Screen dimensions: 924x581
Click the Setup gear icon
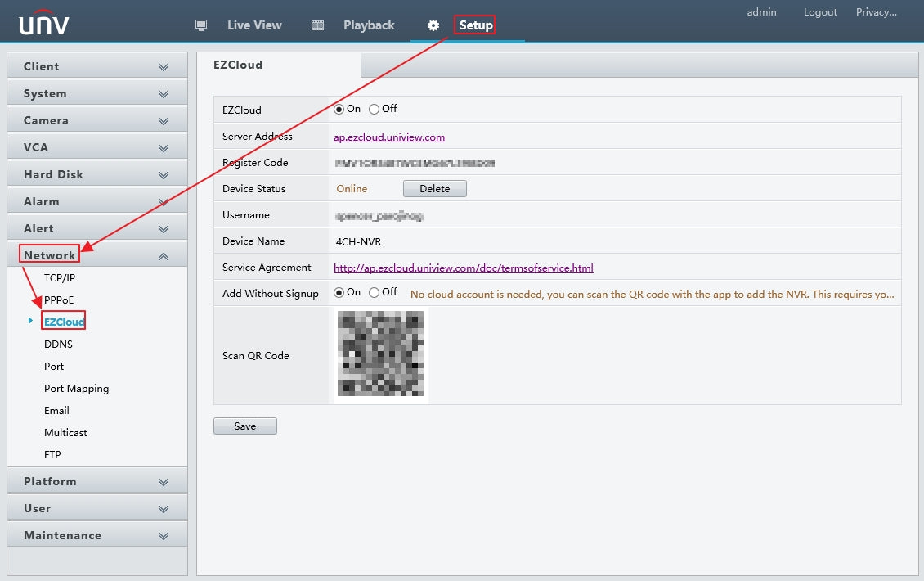(433, 25)
